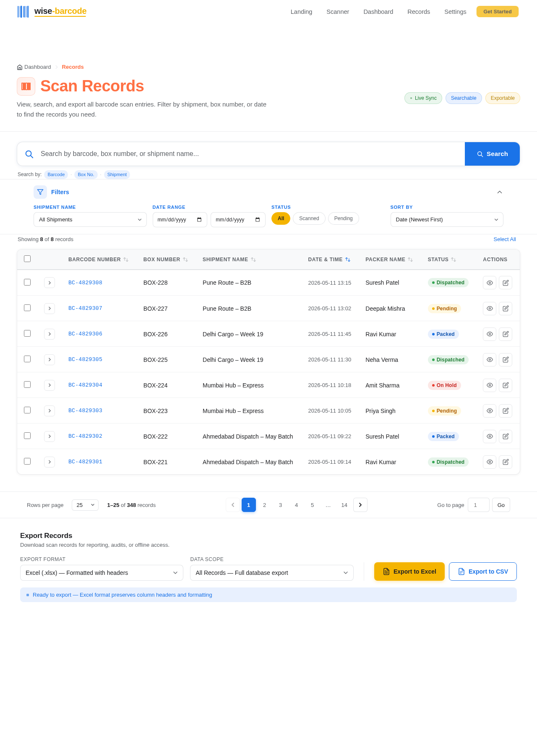Click Dashboard breadcrumb link
The height and width of the screenshot is (756, 537).
[34, 67]
